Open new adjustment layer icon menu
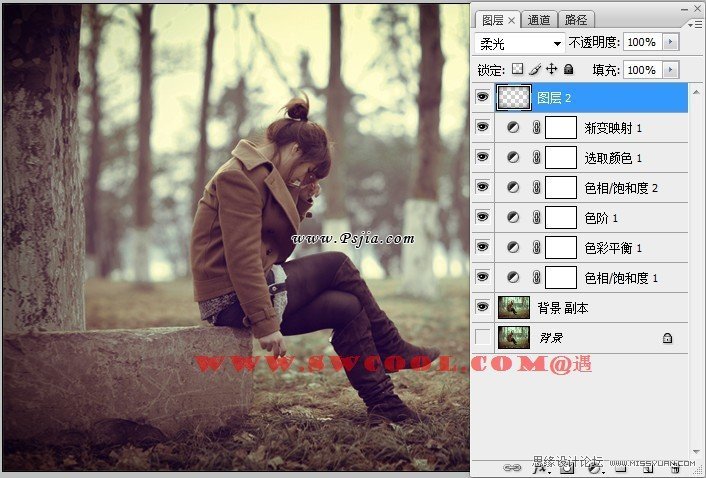 click(x=596, y=469)
